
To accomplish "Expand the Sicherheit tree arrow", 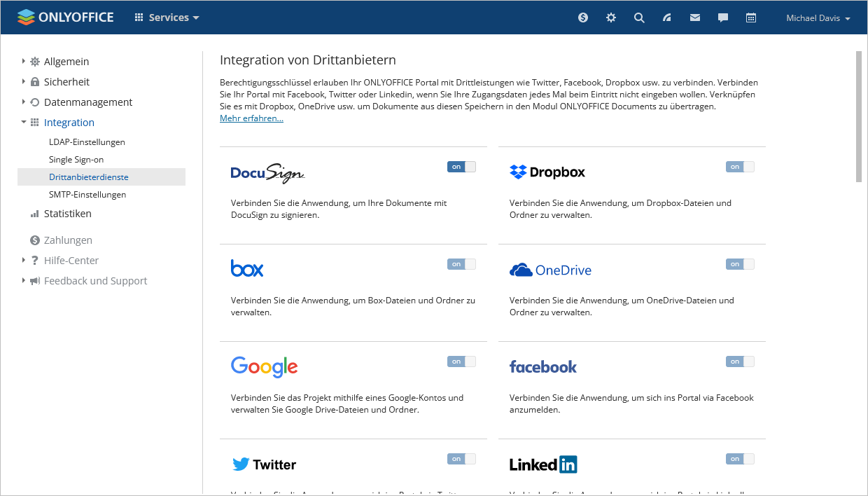I will coord(24,82).
